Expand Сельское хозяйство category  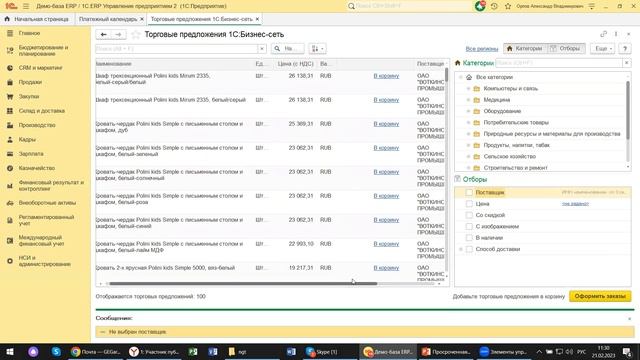[x=468, y=156]
